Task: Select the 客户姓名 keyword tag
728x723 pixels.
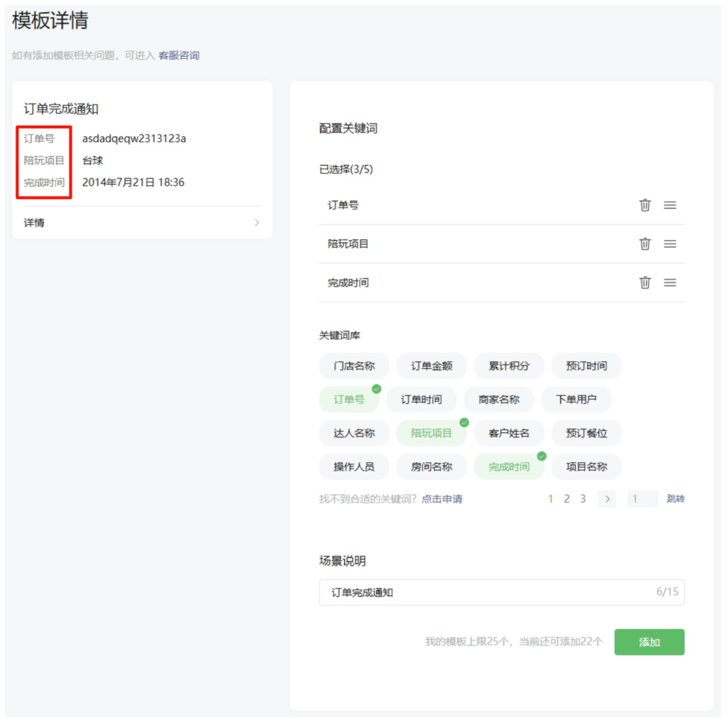Action: click(509, 433)
